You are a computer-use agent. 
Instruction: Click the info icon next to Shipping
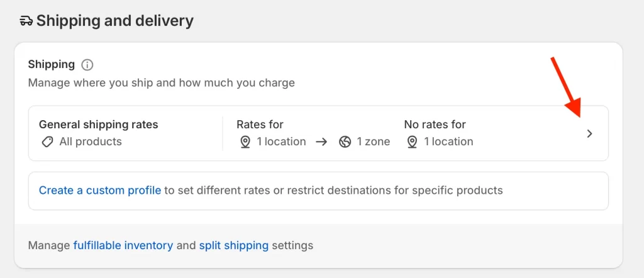87,65
